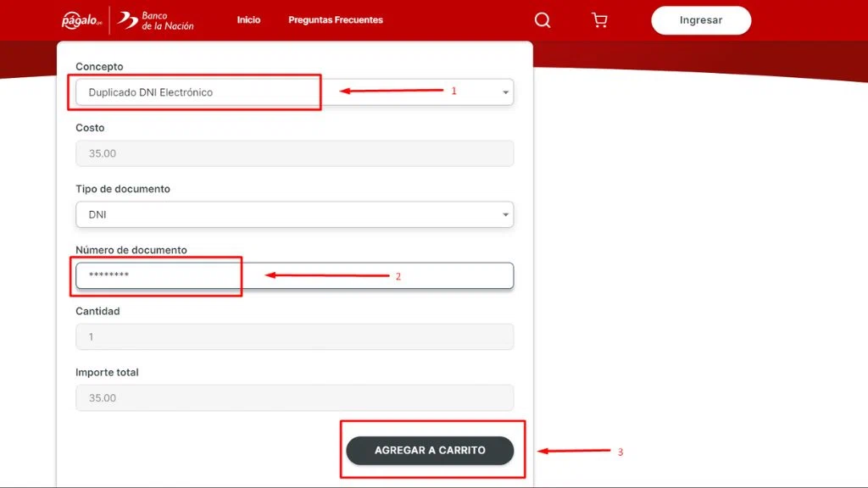Open the shopping cart icon
This screenshot has width=868, height=488.
pyautogui.click(x=599, y=20)
